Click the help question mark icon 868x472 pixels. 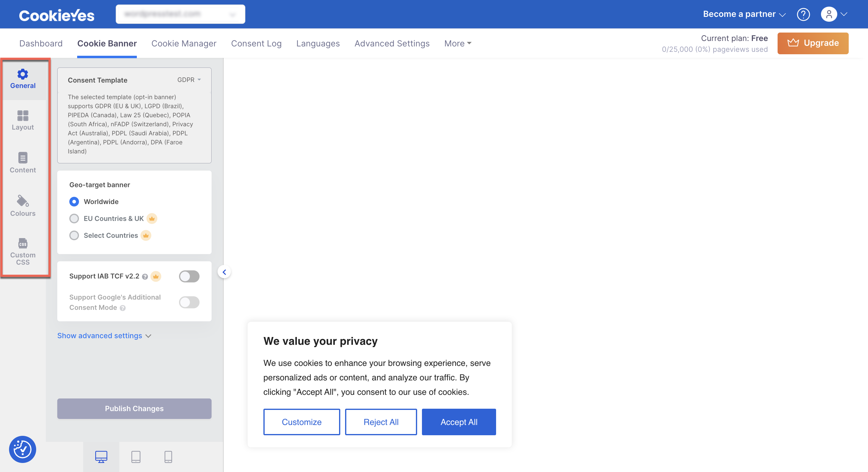(x=803, y=14)
